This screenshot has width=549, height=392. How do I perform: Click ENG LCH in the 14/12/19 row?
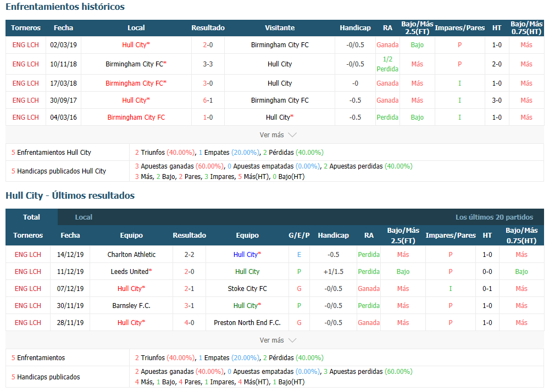[x=28, y=254]
